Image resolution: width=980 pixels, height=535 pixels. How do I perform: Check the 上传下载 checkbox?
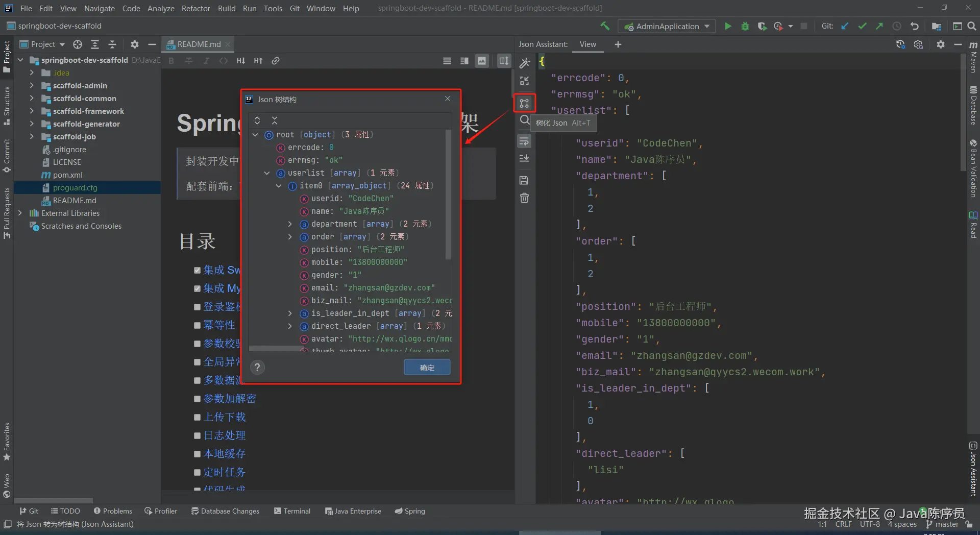point(197,417)
